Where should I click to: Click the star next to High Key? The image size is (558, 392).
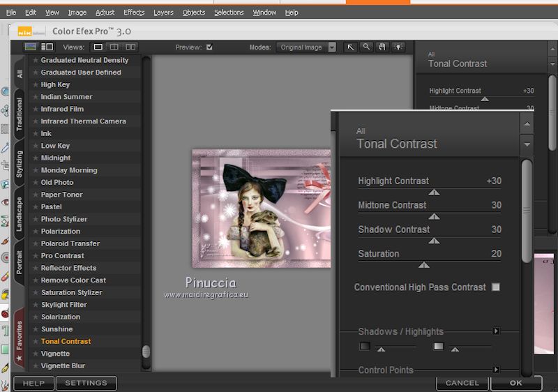pyautogui.click(x=36, y=84)
